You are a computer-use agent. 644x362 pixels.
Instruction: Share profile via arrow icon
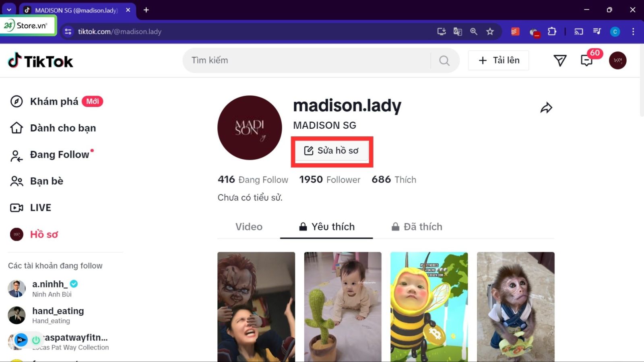click(x=546, y=108)
